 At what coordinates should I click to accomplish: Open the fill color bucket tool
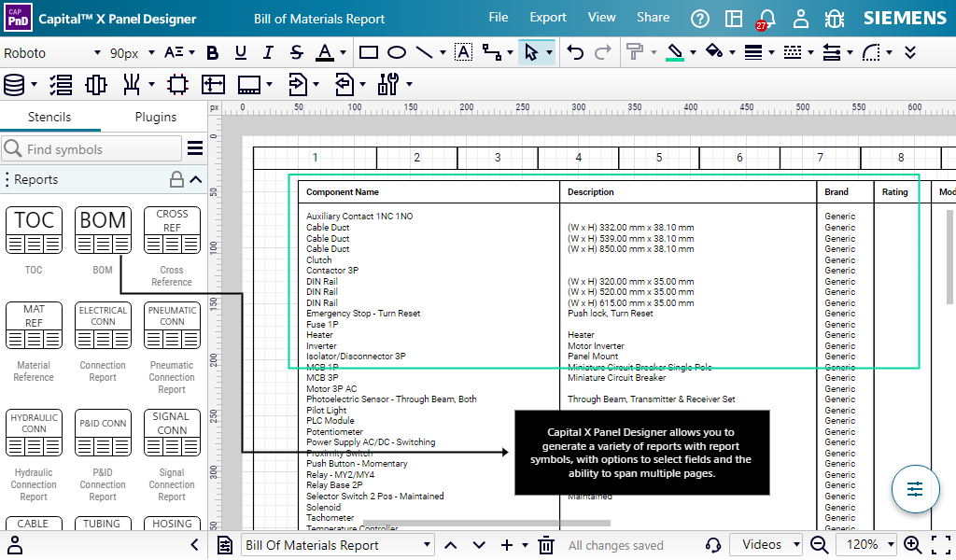[714, 52]
